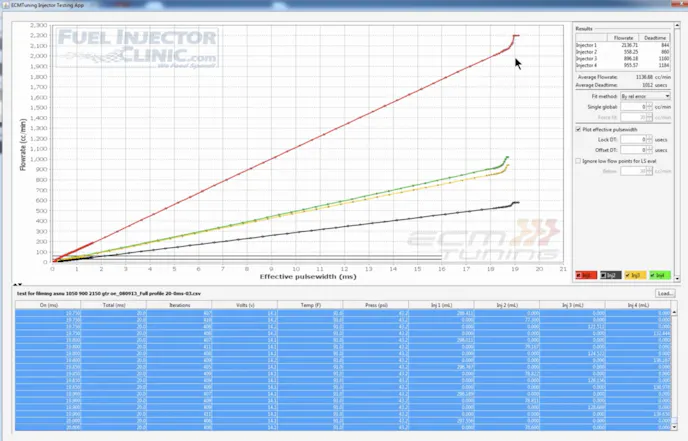Viewport: 688px width, 441px height.
Task: Enable Plot effective pulsewidth checkbox
Action: [580, 129]
